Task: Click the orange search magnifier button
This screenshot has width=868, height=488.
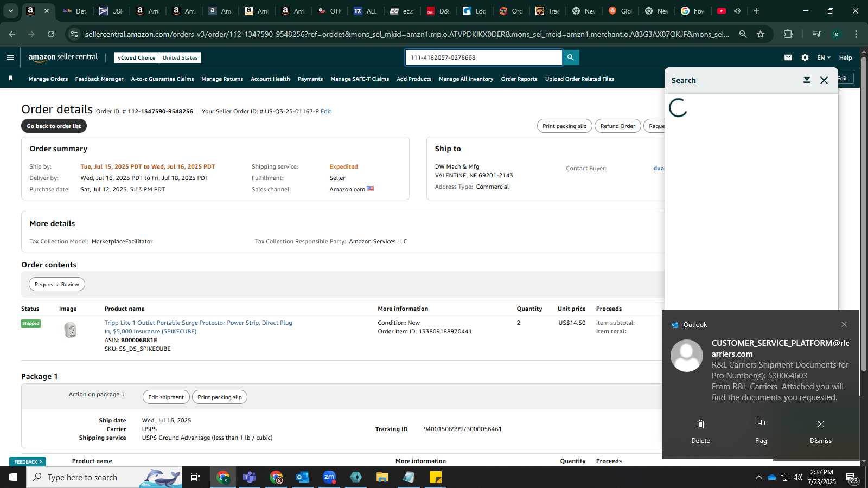Action: (x=571, y=57)
